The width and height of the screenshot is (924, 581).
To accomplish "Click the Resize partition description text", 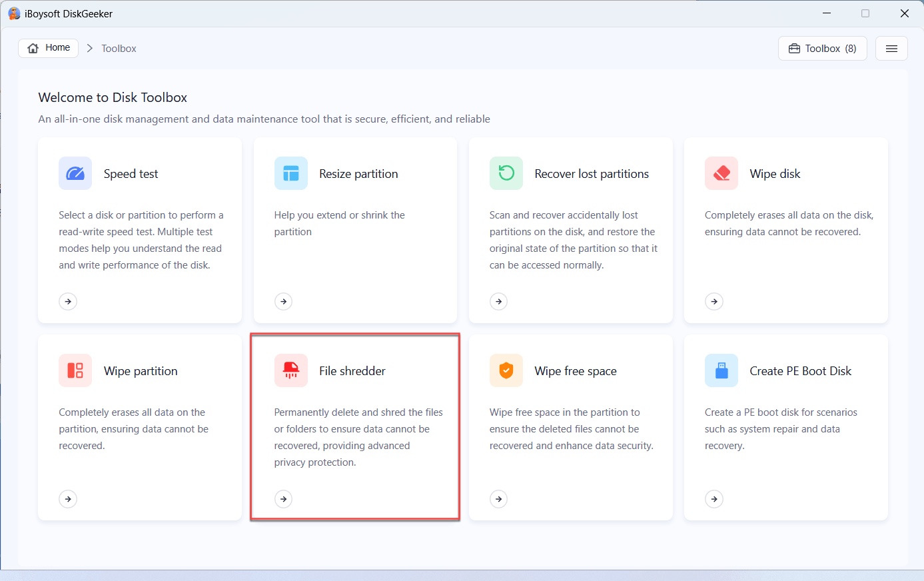I will tap(340, 223).
